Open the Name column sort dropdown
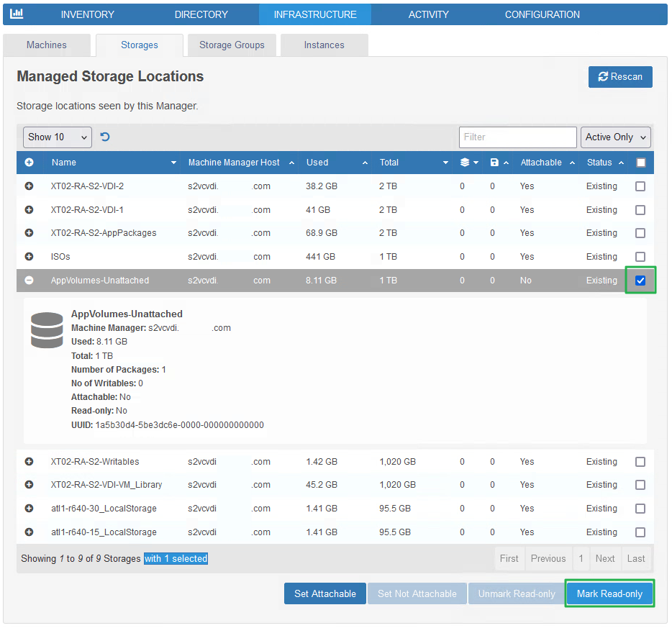The image size is (672, 628). [173, 163]
